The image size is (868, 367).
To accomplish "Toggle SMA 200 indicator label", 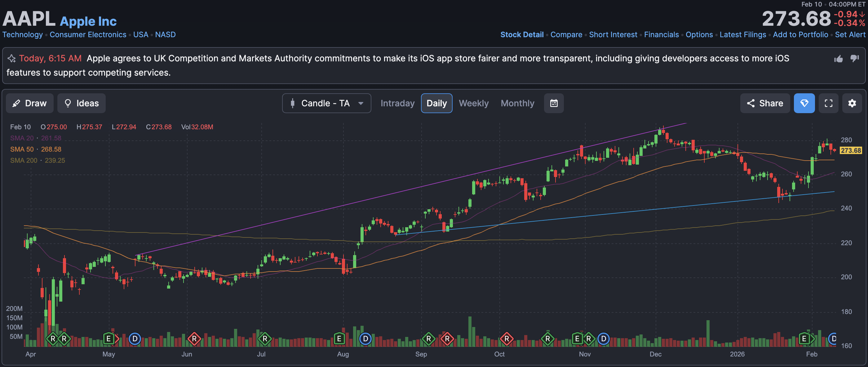I will pos(24,161).
